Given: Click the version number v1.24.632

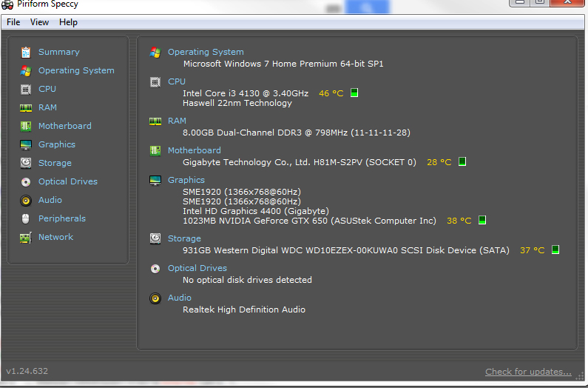Looking at the screenshot, I should click(x=27, y=371).
